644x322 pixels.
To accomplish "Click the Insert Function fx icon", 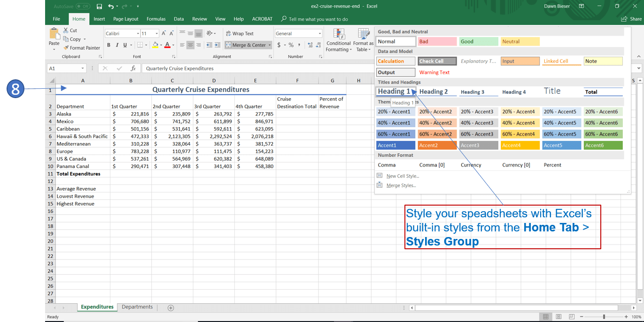I will tap(133, 69).
